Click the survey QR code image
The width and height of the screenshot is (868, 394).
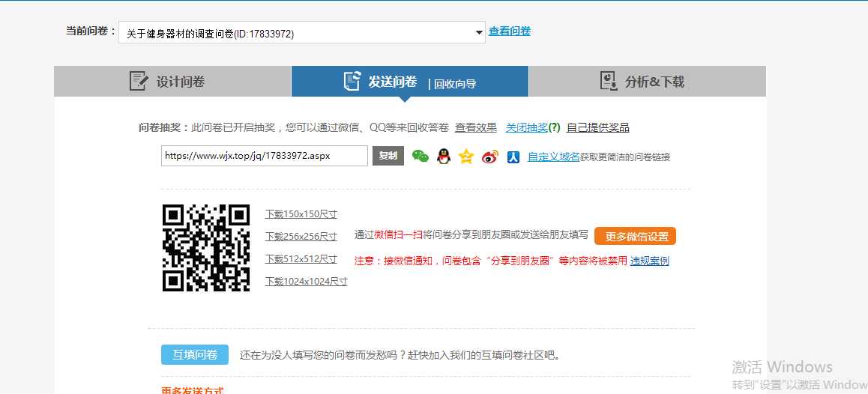tap(206, 247)
